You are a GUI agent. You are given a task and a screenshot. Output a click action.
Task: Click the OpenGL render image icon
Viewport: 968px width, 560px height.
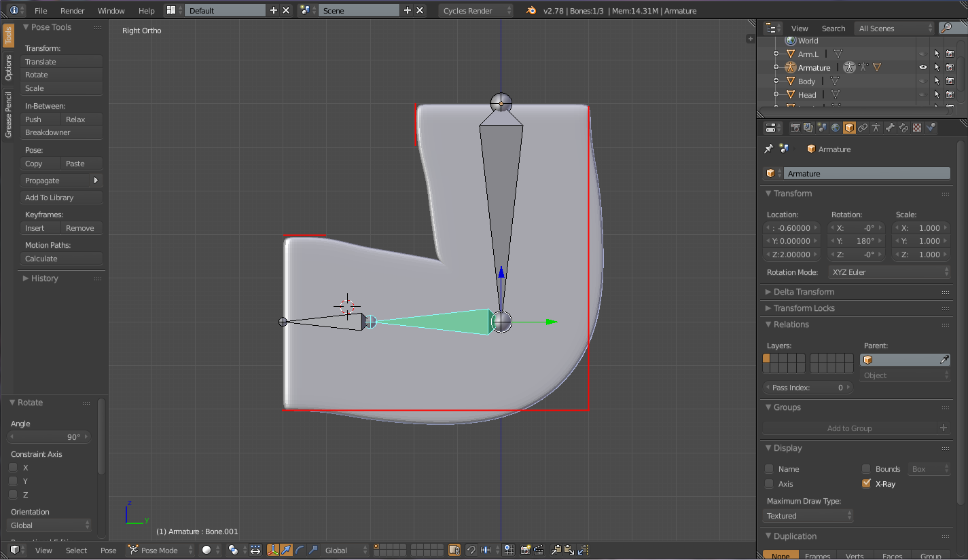pyautogui.click(x=526, y=550)
